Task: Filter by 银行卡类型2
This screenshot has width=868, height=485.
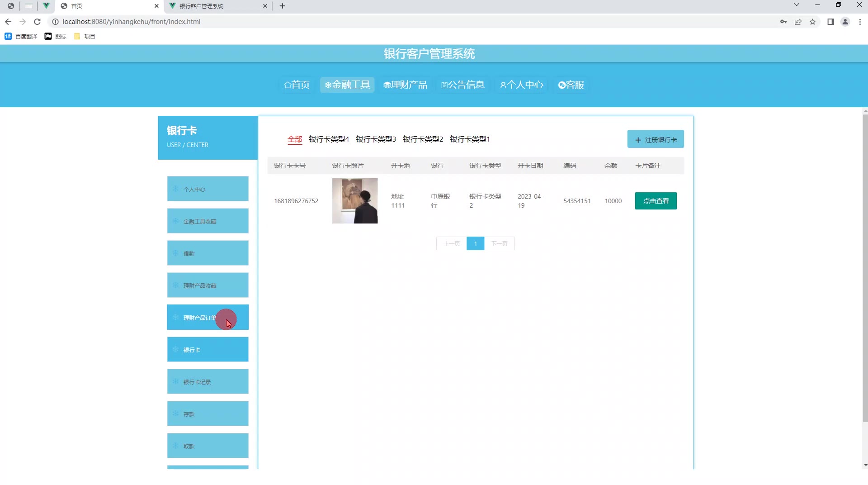Action: point(423,139)
